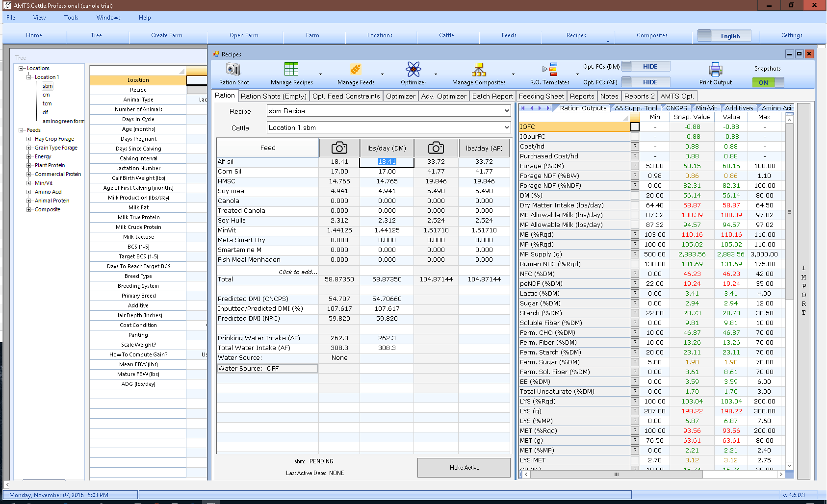Toggle Opt. FCs (DM) HIDE switch
827x504 pixels.
[646, 67]
